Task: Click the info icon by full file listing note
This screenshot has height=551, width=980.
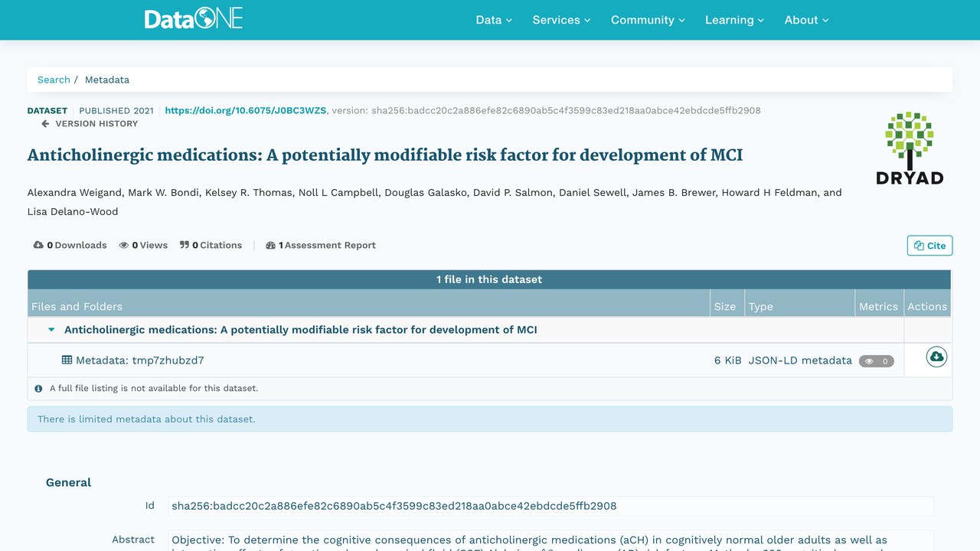Action: (x=39, y=389)
